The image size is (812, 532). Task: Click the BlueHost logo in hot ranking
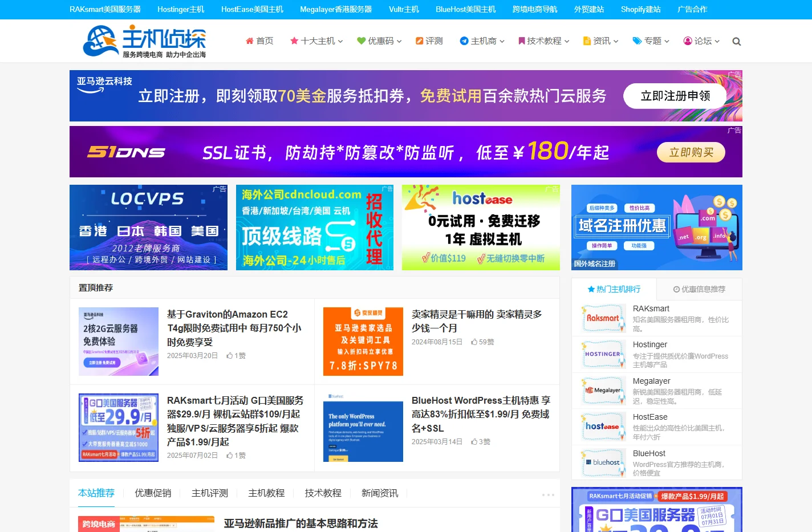pos(603,464)
